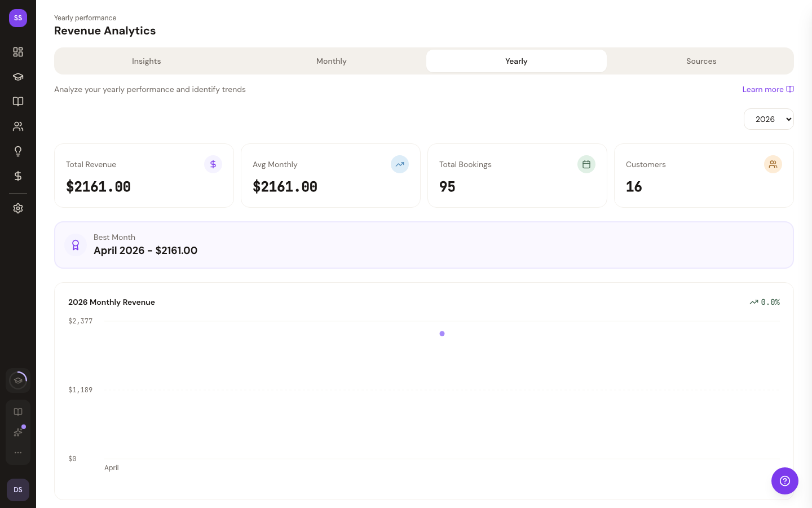The width and height of the screenshot is (812, 508).
Task: Open the dollar sign revenue icon
Action: coord(18,176)
